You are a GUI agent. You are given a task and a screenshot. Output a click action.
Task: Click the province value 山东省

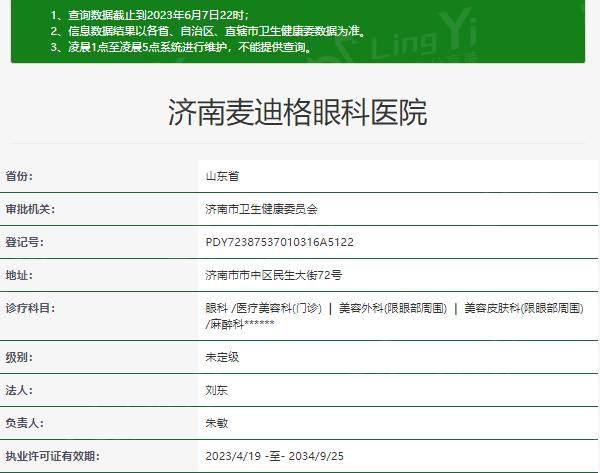pos(222,176)
